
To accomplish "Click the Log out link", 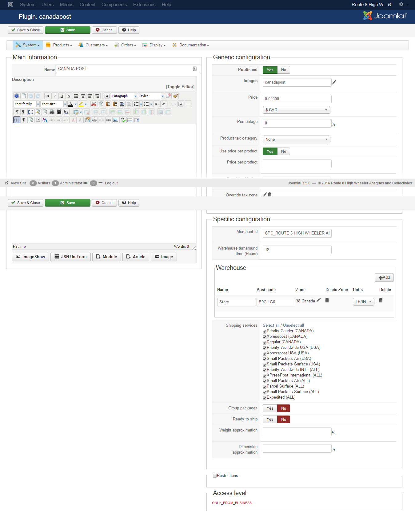I will coord(111,183).
